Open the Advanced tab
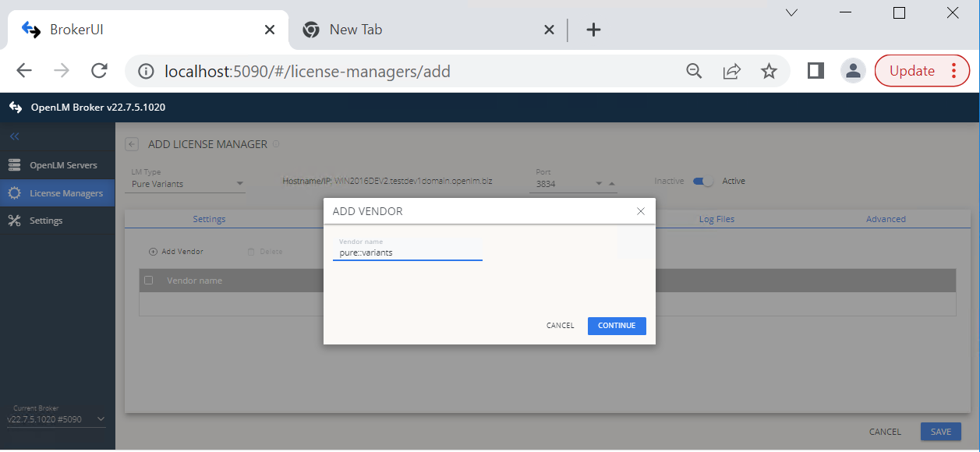The width and height of the screenshot is (980, 452). [x=886, y=219]
